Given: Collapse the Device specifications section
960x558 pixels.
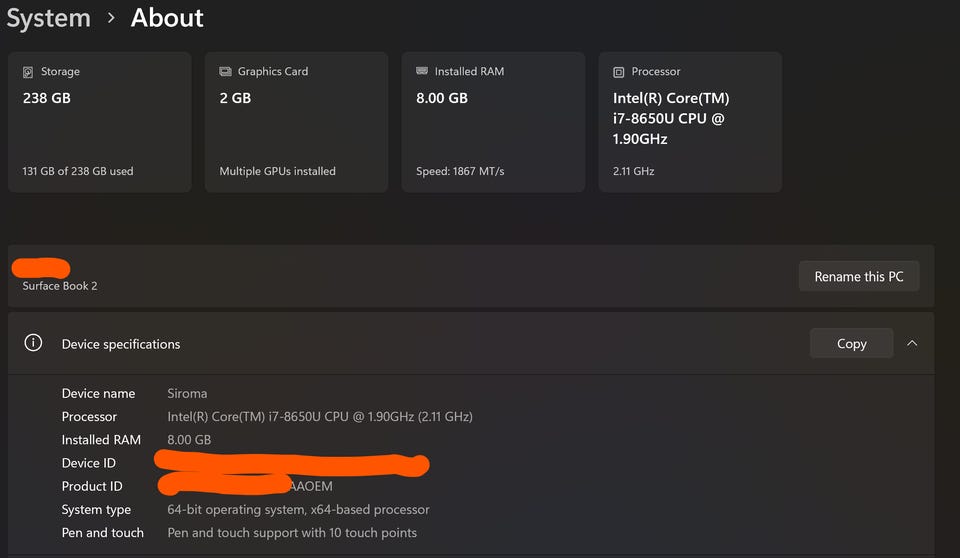Looking at the screenshot, I should [x=912, y=343].
